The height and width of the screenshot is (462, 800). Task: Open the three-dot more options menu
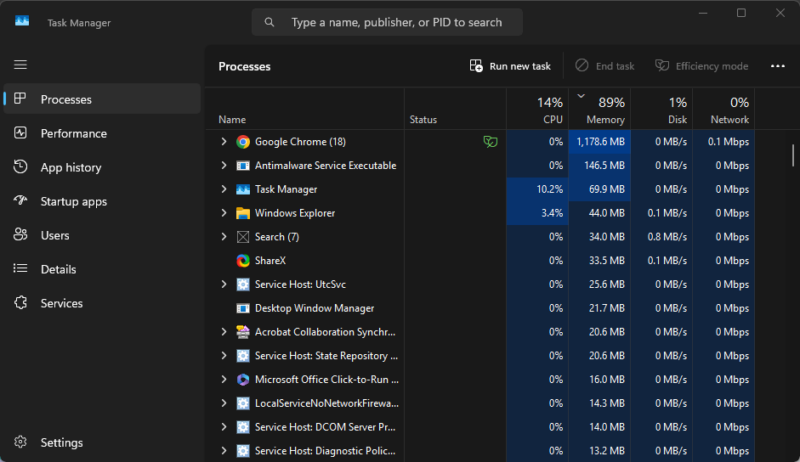[x=778, y=66]
